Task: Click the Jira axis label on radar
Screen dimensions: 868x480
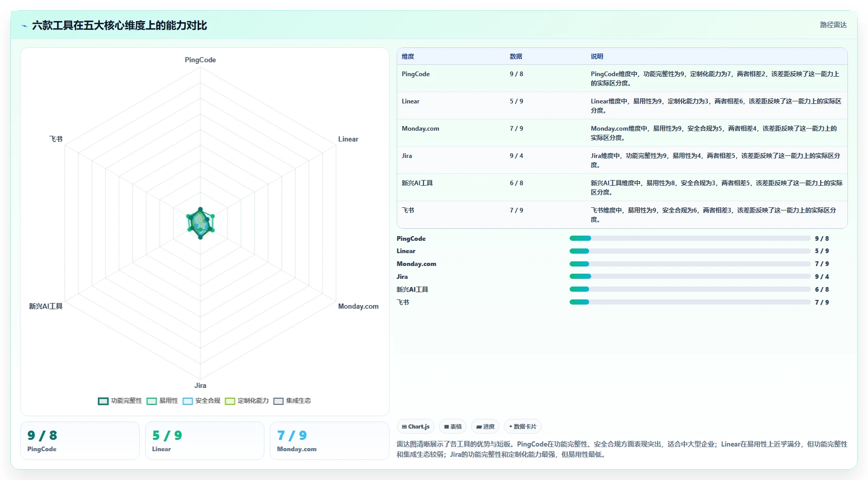Action: [x=200, y=386]
